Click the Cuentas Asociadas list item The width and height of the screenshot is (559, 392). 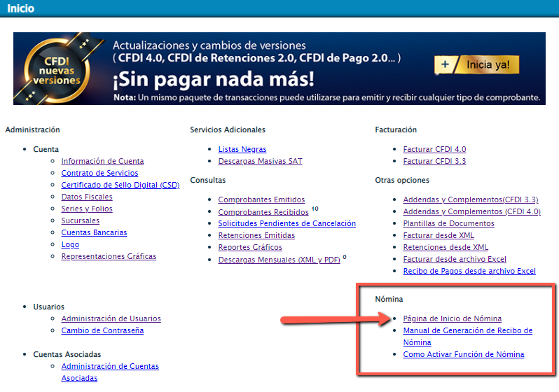[67, 354]
